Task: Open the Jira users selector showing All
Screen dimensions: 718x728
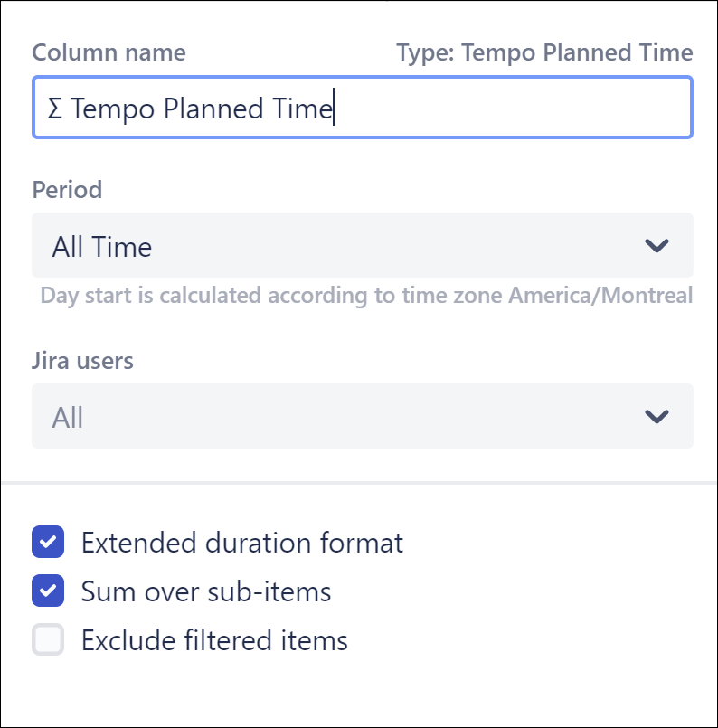Action: coord(362,416)
